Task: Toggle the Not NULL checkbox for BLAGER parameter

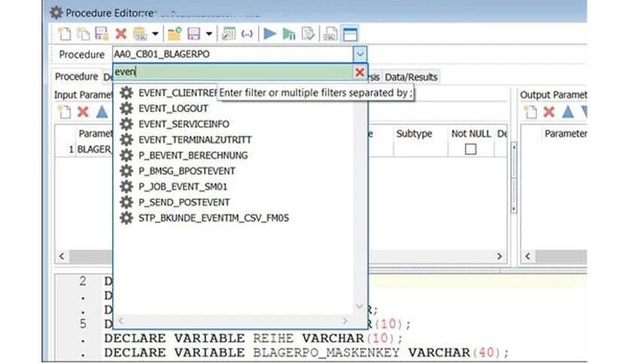Action: tap(470, 149)
